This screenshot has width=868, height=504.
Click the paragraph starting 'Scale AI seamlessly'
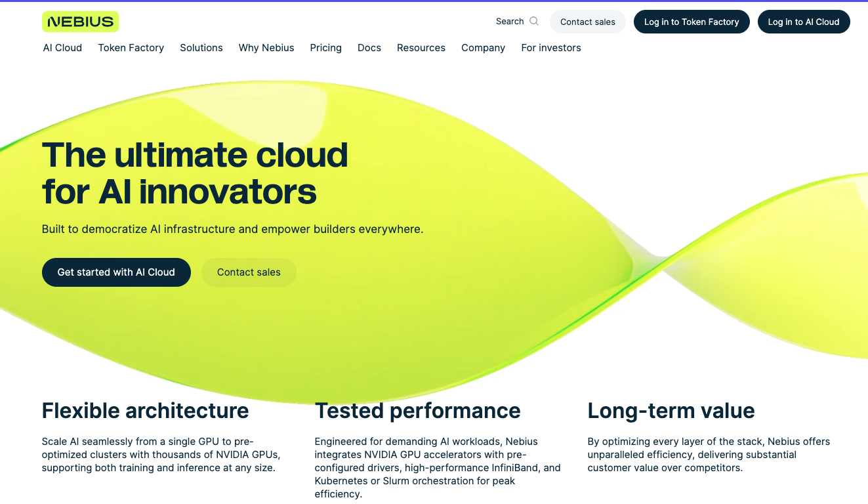(x=161, y=455)
